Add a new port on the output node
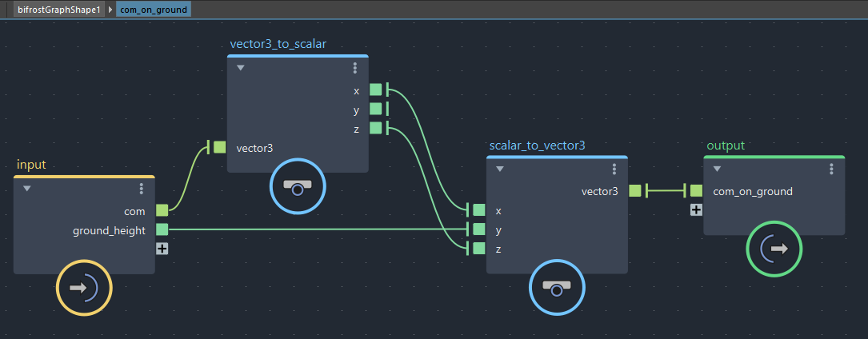 coord(696,209)
